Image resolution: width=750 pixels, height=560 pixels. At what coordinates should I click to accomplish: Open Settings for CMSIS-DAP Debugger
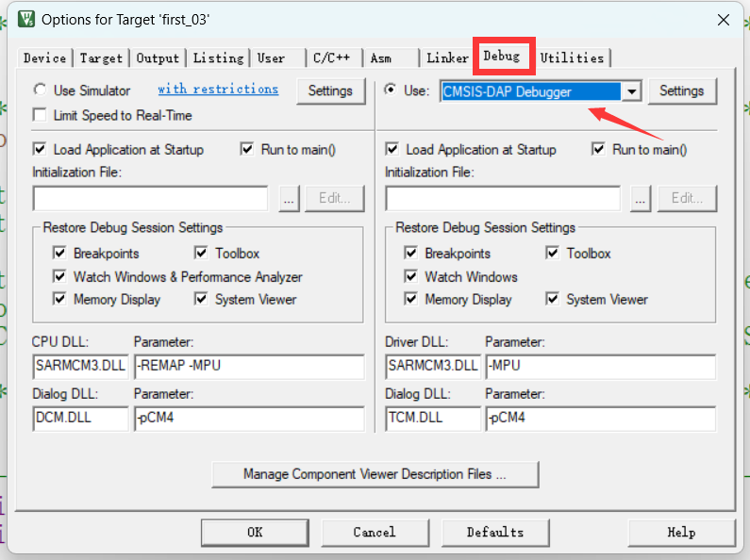click(682, 91)
